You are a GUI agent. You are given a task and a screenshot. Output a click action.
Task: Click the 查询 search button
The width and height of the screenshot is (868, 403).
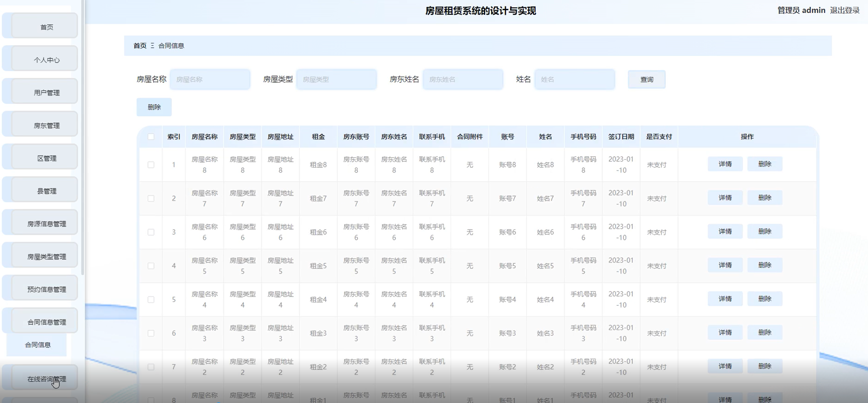pos(646,79)
